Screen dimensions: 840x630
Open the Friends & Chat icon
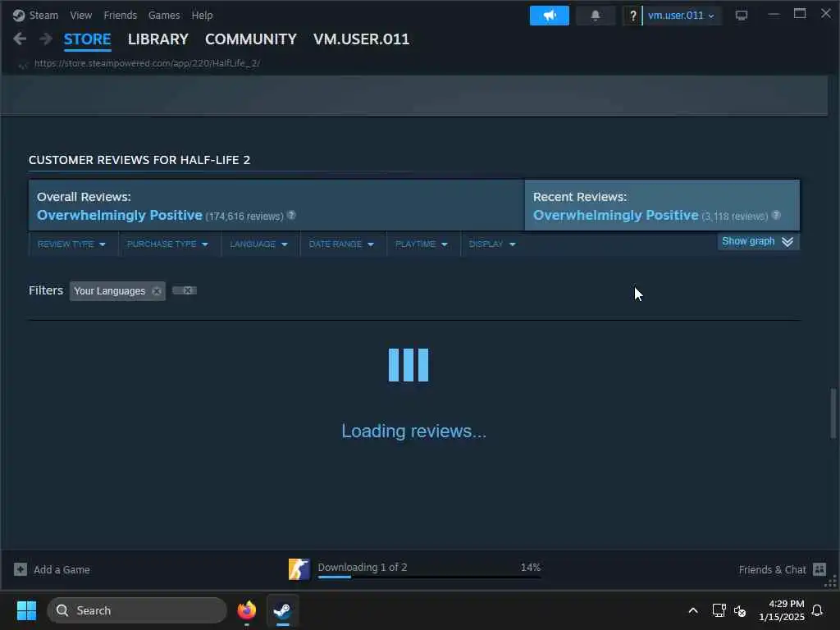[x=819, y=569]
